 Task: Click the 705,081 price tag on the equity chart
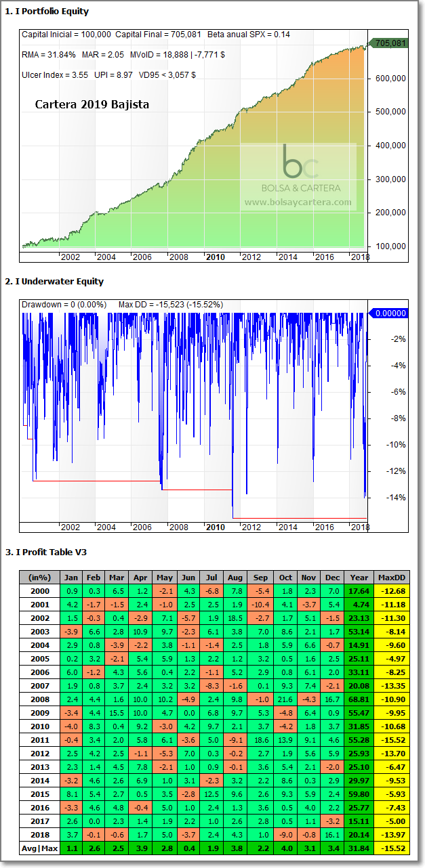pyautogui.click(x=389, y=43)
